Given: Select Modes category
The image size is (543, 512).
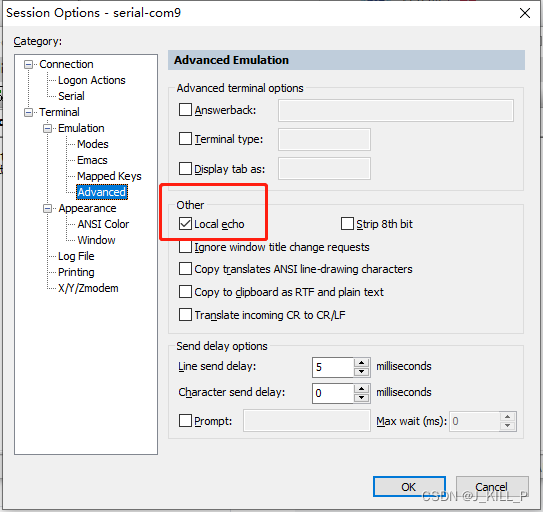Looking at the screenshot, I should [92, 144].
